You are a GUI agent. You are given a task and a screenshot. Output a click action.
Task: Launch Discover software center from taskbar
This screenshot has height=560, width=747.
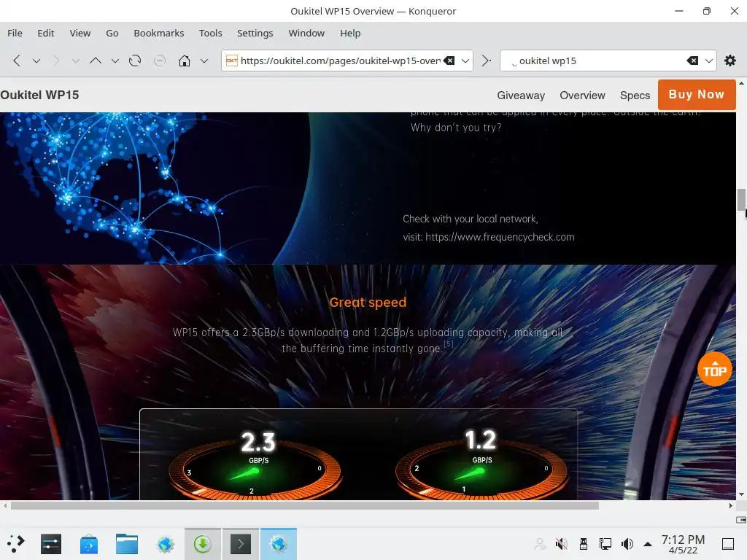pos(88,544)
